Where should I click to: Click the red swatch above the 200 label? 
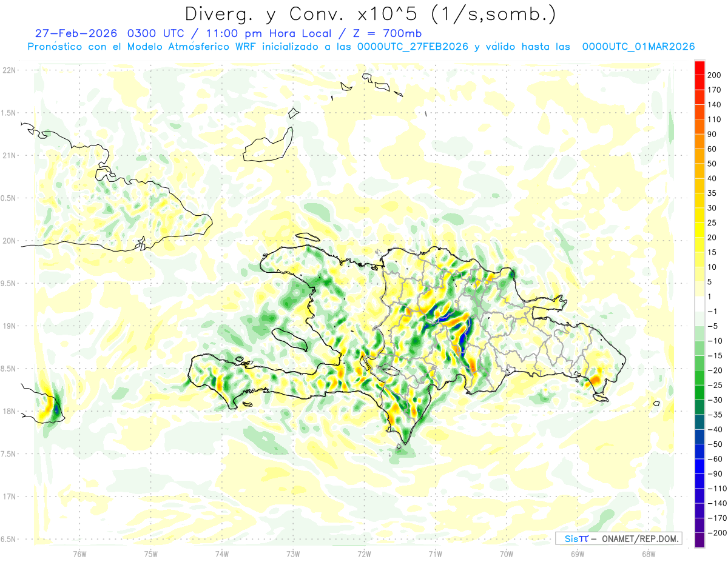pyautogui.click(x=699, y=67)
